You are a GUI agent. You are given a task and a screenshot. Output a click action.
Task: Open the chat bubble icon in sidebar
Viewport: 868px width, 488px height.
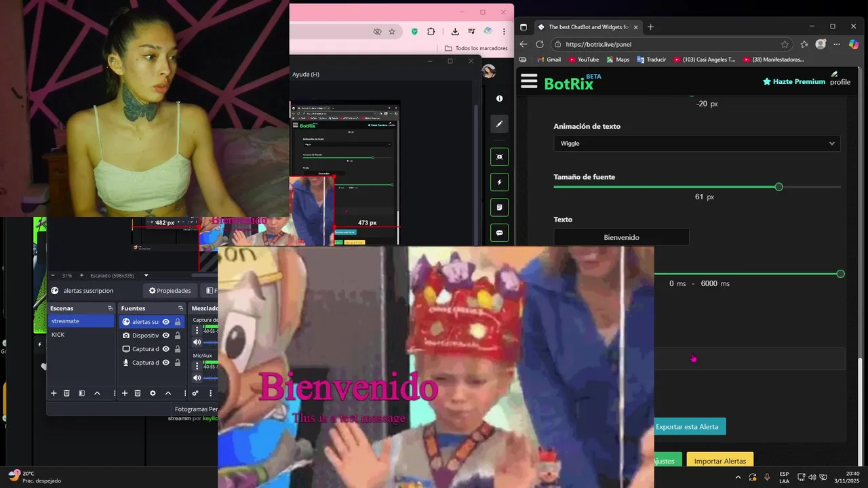pos(499,233)
